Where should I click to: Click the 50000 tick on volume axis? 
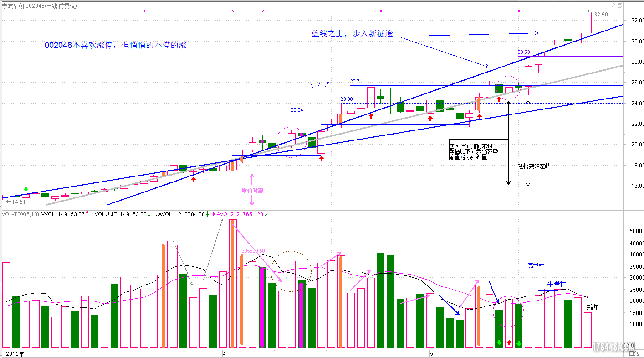pos(636,231)
